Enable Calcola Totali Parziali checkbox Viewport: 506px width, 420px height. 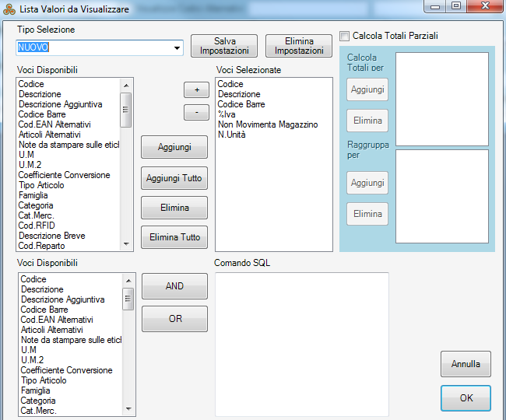tap(345, 36)
